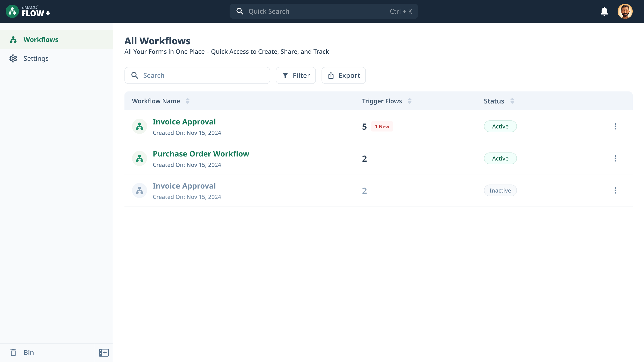Open the Purchase Order Workflow link
The width and height of the screenshot is (644, 362).
click(201, 154)
